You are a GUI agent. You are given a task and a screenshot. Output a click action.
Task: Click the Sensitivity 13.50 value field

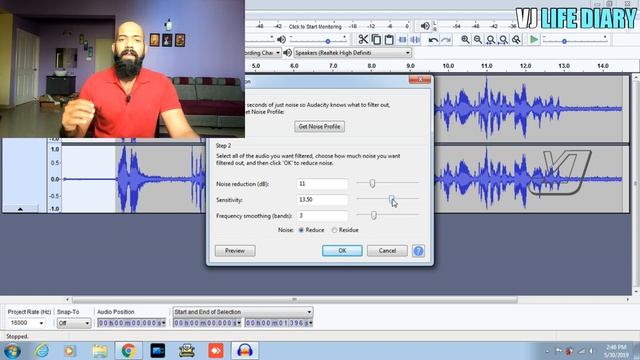click(322, 200)
